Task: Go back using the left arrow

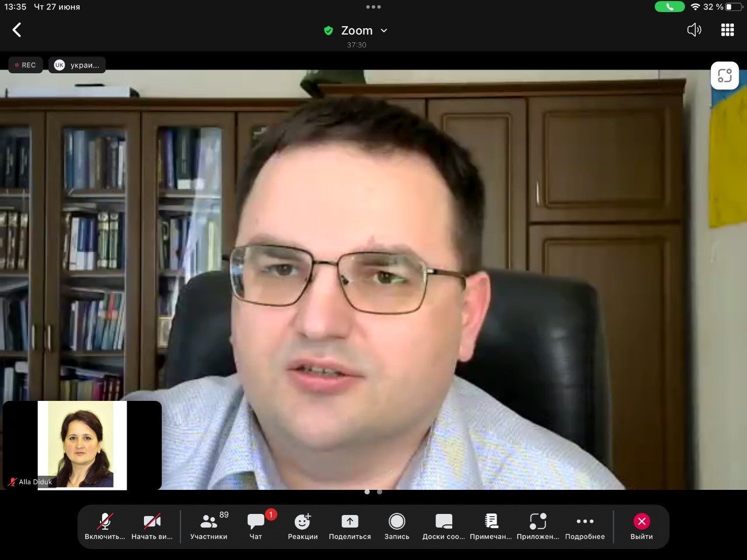Action: [x=17, y=30]
